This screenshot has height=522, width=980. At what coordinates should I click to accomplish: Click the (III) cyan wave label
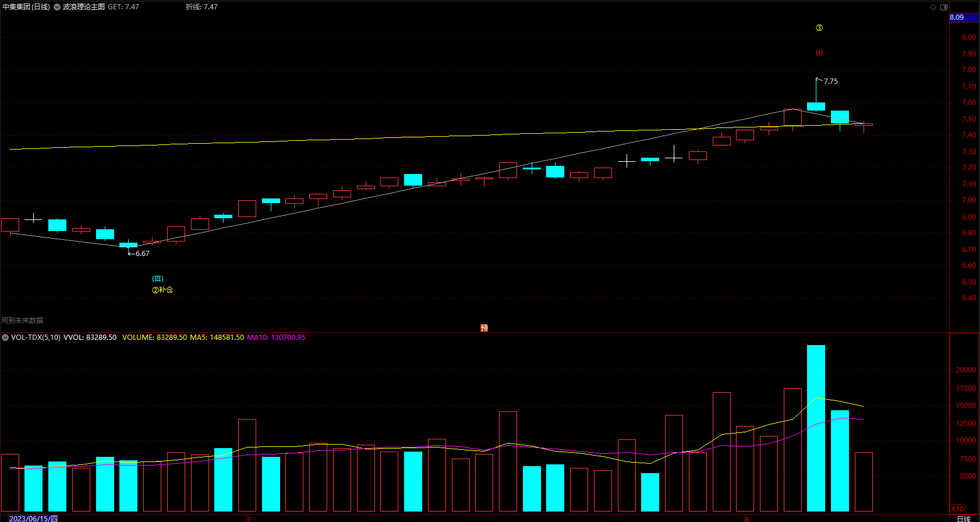158,279
